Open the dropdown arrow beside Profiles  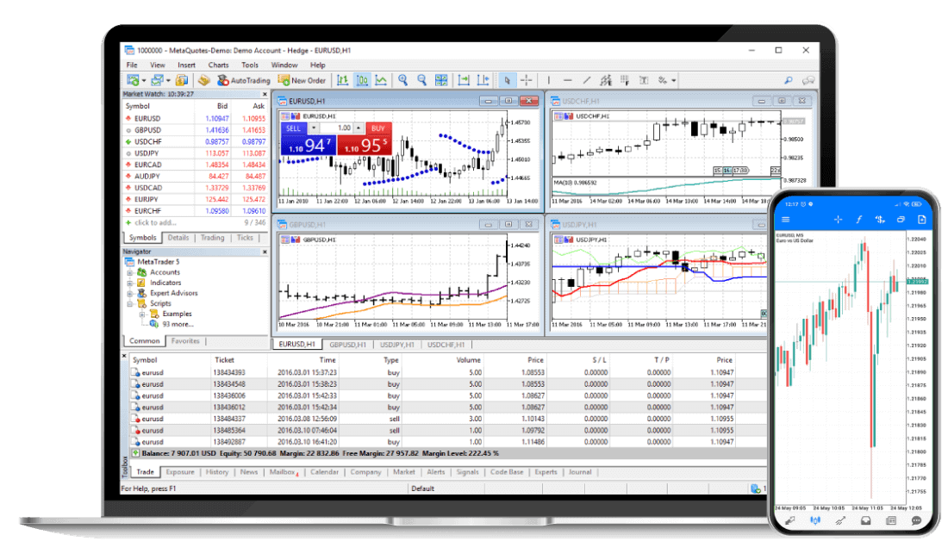[168, 80]
